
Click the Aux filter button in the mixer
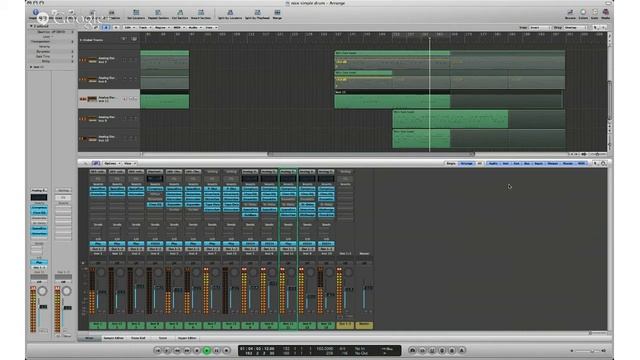coord(516,163)
